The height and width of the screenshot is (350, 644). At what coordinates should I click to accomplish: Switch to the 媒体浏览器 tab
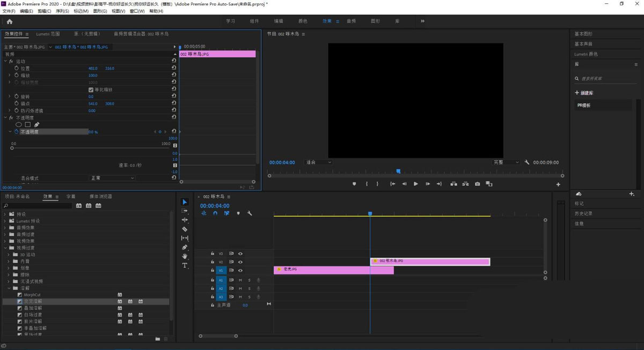click(101, 197)
